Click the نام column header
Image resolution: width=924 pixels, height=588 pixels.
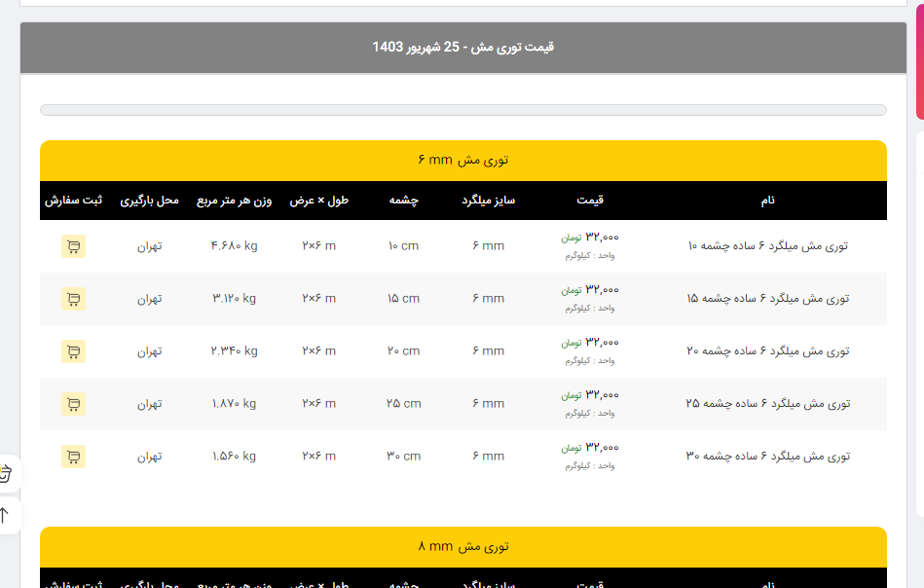pos(767,201)
